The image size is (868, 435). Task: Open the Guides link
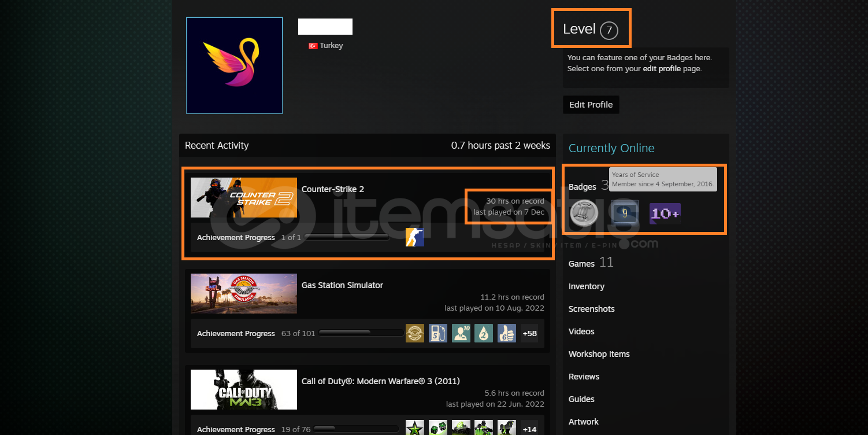[581, 399]
